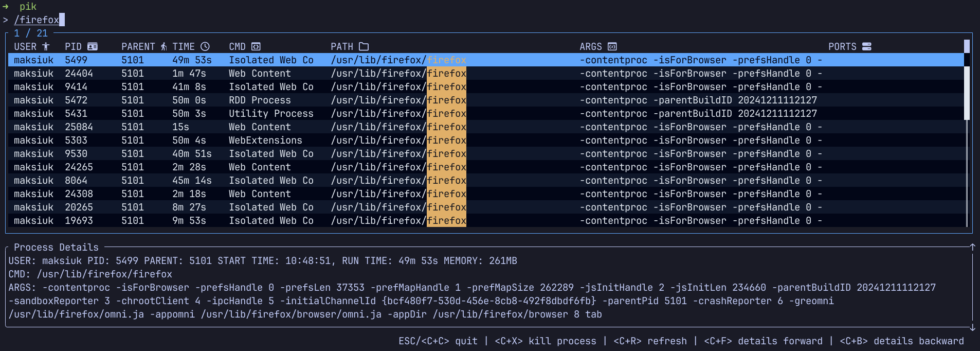Click the PORTS column header label
Screen dimensions: 980x351
tap(842, 46)
